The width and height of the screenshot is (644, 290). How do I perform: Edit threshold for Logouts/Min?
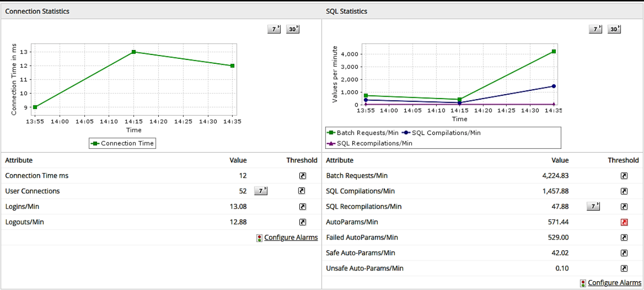tap(302, 222)
